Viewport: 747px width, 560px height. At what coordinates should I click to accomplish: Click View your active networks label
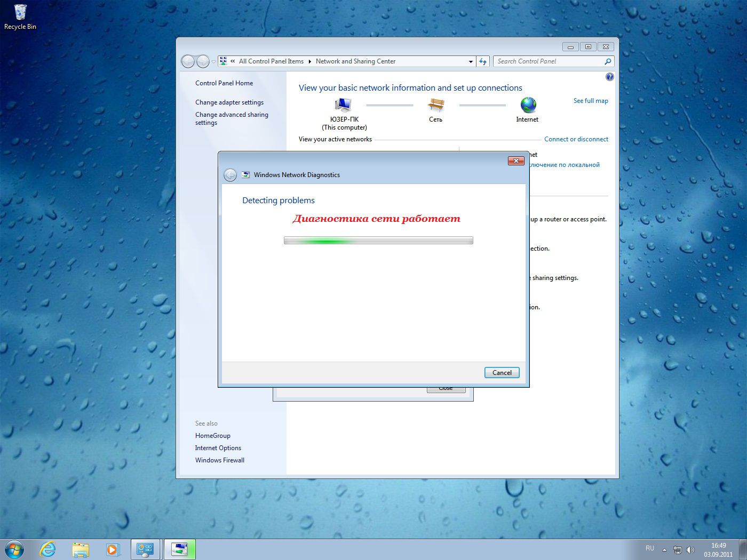(335, 139)
